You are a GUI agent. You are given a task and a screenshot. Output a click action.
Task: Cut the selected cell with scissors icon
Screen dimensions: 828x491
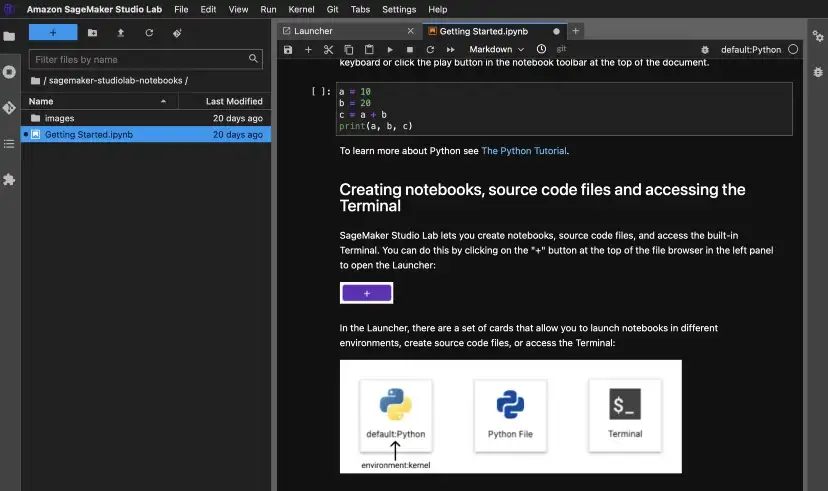[x=328, y=50]
